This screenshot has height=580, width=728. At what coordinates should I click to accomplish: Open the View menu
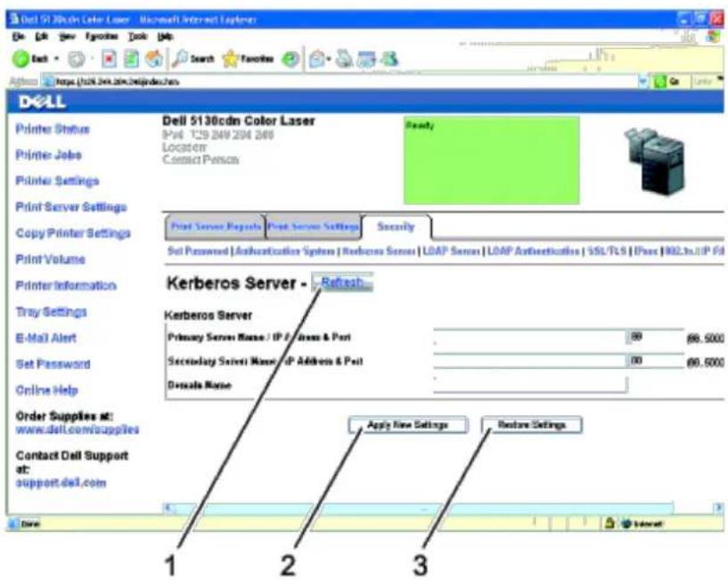pos(67,37)
